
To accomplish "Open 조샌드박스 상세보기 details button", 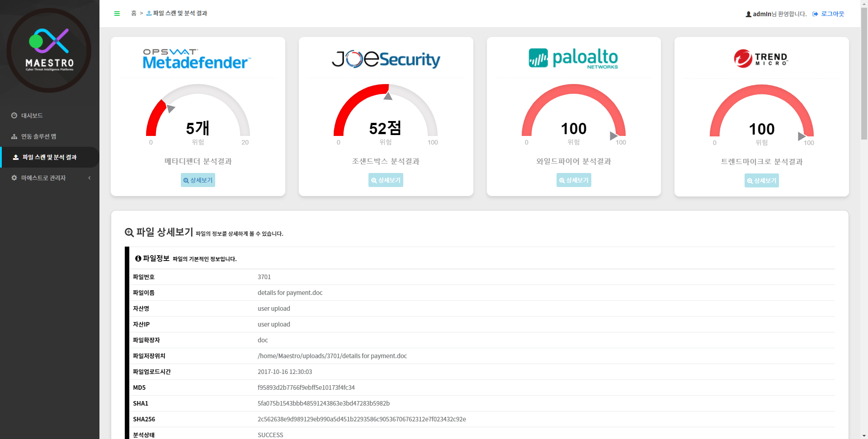I will [x=386, y=180].
